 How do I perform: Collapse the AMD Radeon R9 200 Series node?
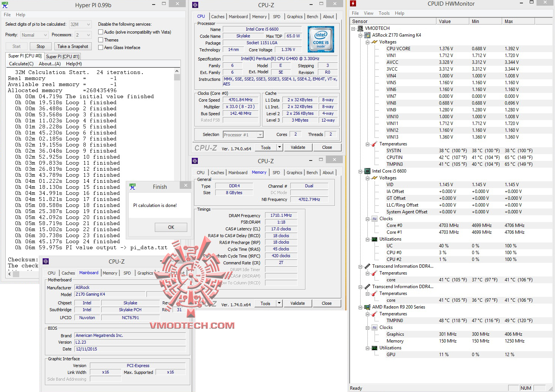(360, 307)
